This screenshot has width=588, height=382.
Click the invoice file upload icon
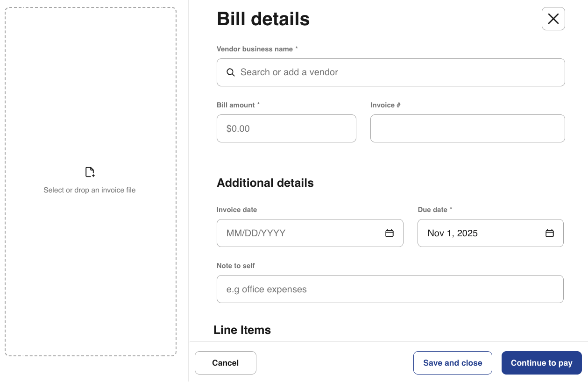[90, 172]
